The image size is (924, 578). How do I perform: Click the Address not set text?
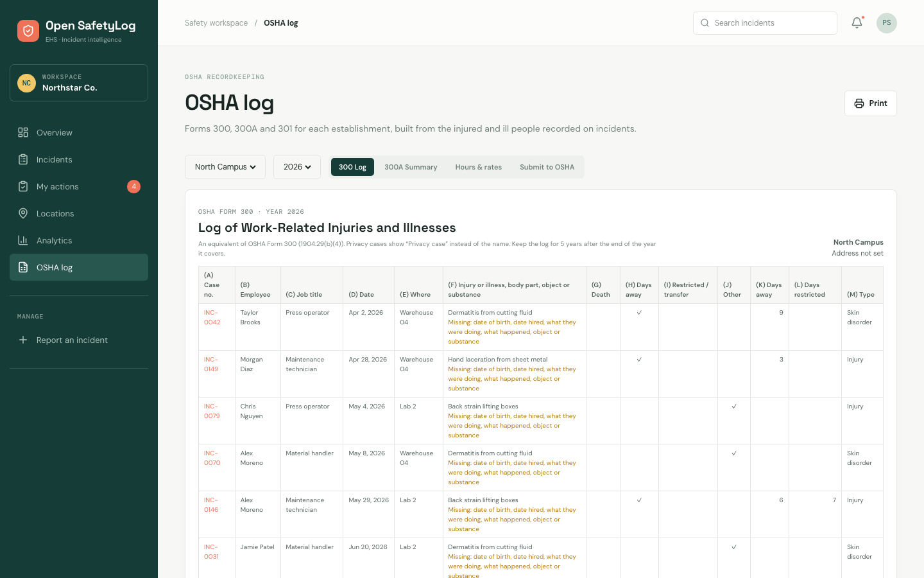click(x=857, y=254)
